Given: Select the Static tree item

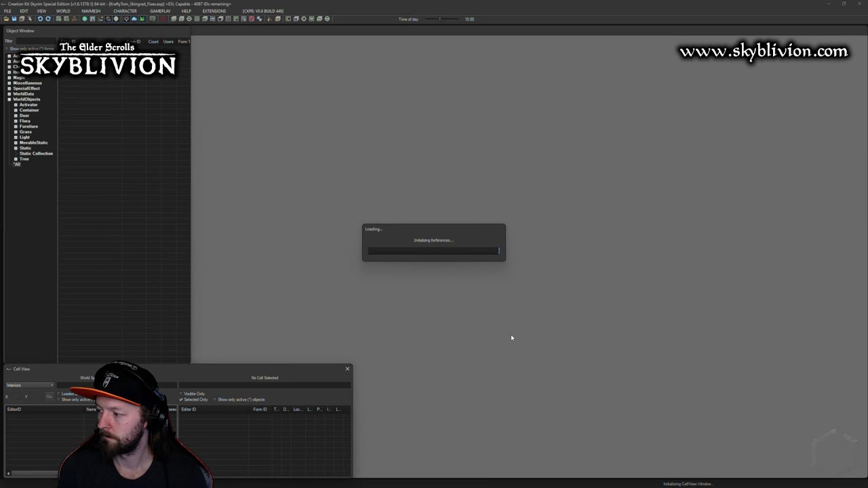Looking at the screenshot, I should tap(25, 148).
